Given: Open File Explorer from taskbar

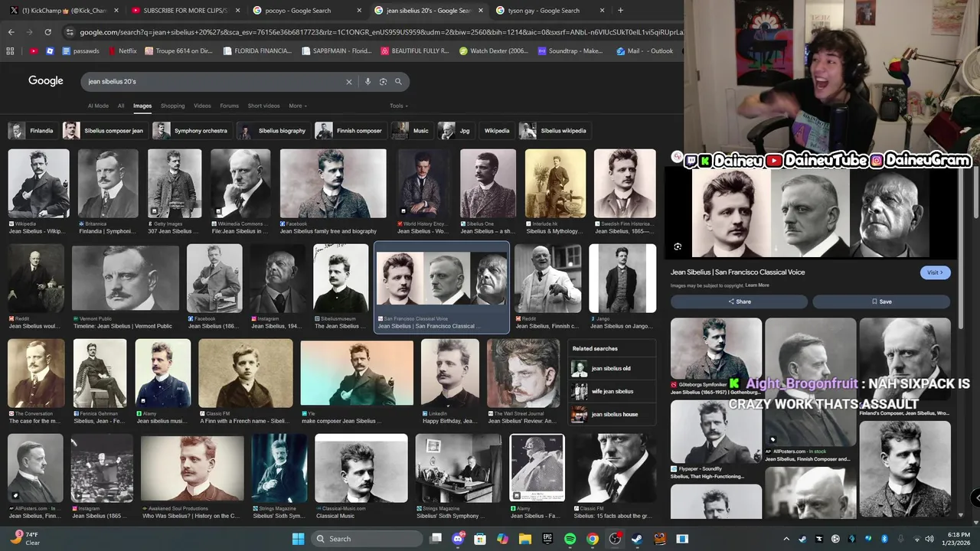Looking at the screenshot, I should (525, 539).
